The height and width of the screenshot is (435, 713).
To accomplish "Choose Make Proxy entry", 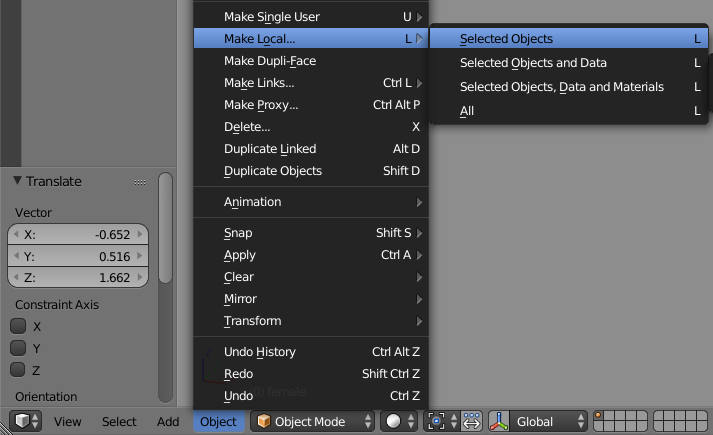I will tap(311, 105).
